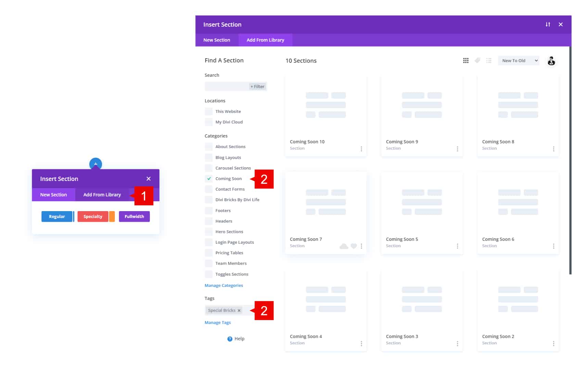Open the user account avatar icon
Screen dimensions: 588x365
[x=551, y=61]
